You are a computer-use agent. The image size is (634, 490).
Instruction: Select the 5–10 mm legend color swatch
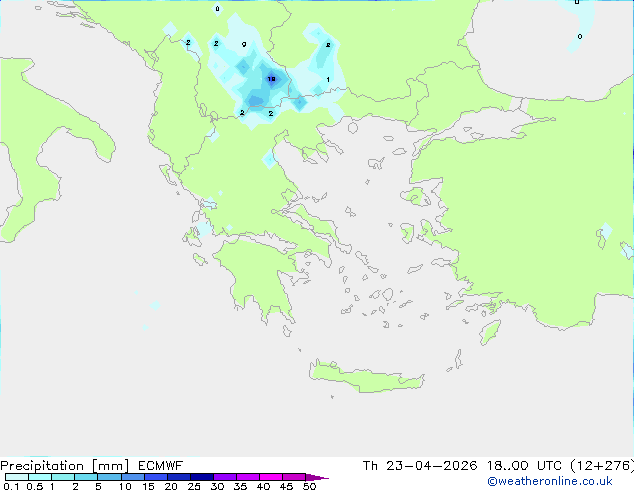[109, 477]
